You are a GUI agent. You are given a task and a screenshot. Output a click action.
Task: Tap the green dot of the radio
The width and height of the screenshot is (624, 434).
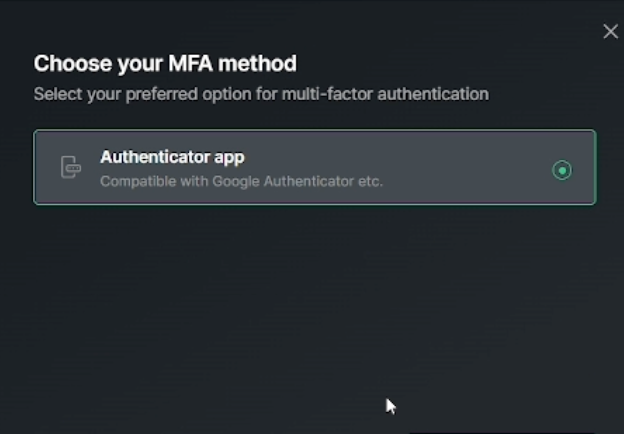pos(562,171)
